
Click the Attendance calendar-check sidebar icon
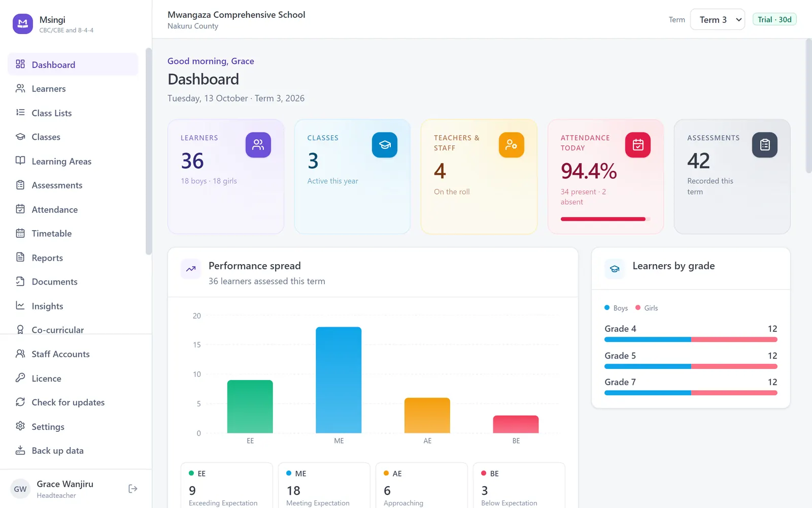[x=20, y=209]
